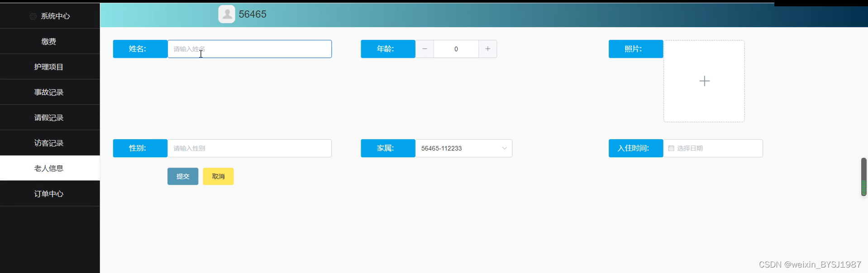Open 请假记录 in the sidebar
Viewport: 868px width, 273px height.
50,118
